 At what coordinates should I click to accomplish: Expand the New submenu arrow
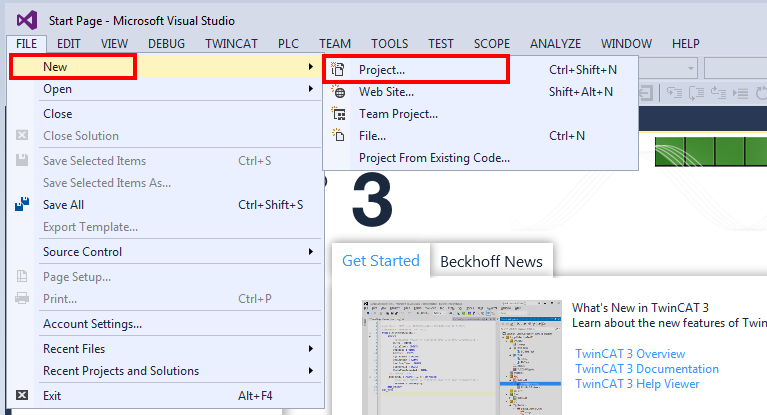(311, 67)
